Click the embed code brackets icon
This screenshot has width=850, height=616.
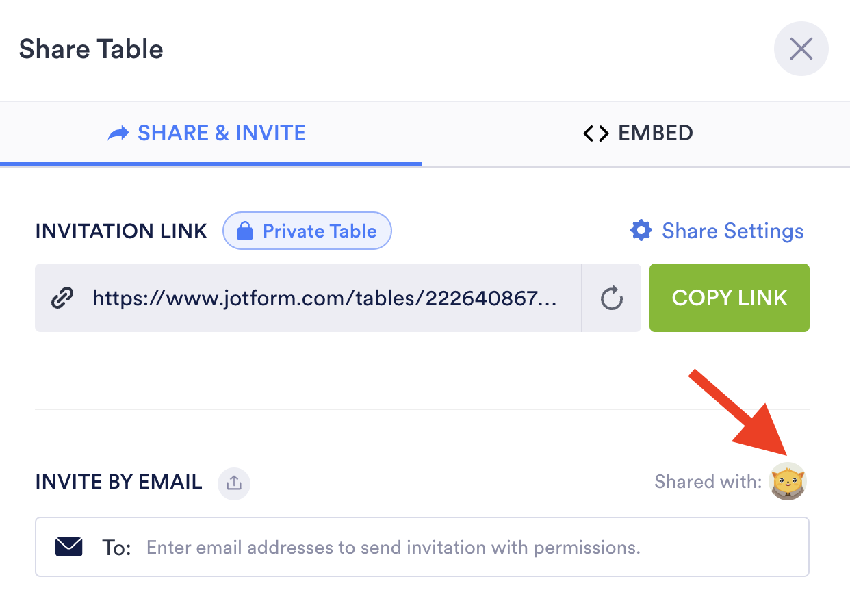point(595,133)
